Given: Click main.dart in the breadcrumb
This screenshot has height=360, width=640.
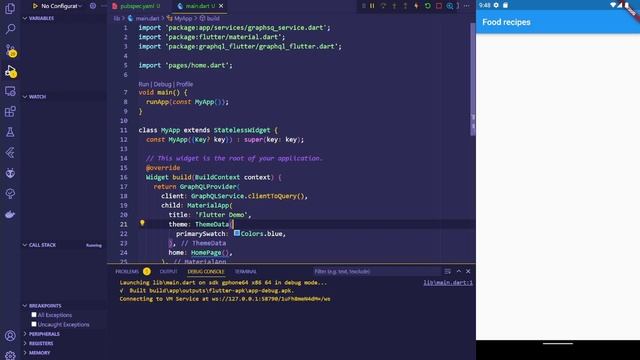Looking at the screenshot, I should 147,18.
